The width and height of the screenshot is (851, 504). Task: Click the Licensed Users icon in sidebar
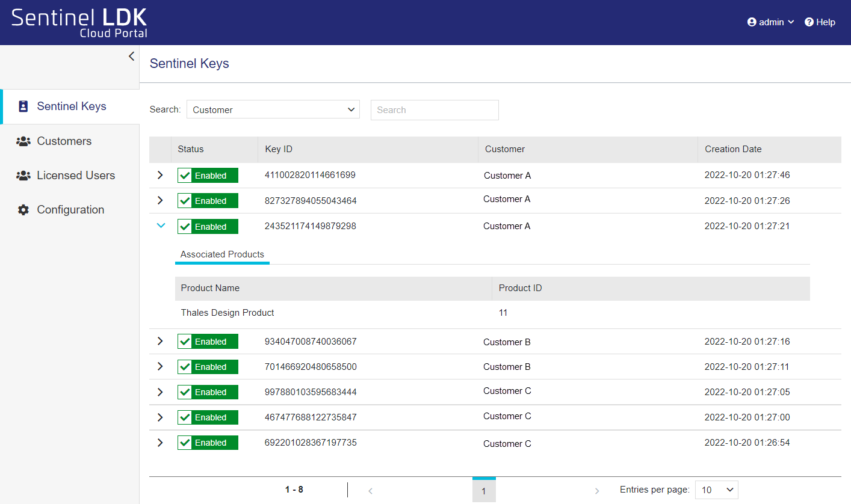(23, 176)
